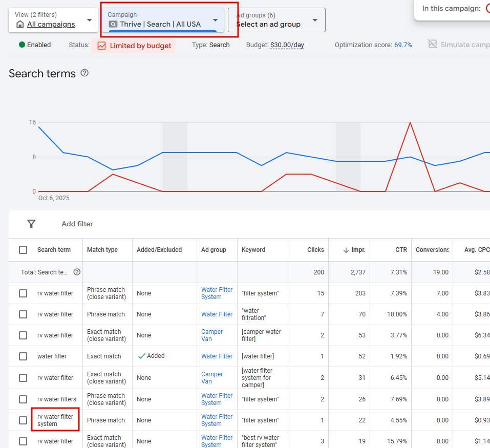Click the Type: Search label
The width and height of the screenshot is (490, 448).
click(210, 45)
